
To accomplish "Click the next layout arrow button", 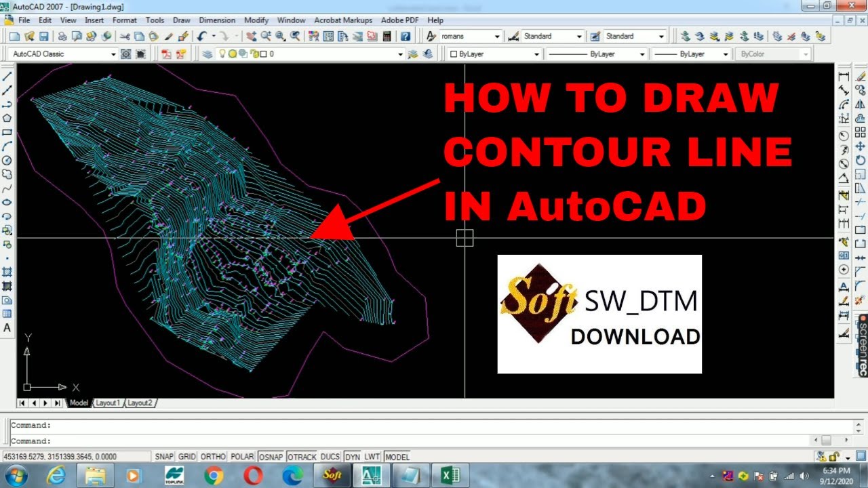I will point(46,403).
